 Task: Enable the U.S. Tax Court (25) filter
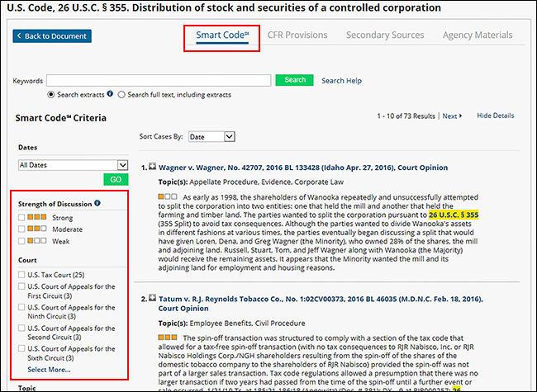point(22,274)
